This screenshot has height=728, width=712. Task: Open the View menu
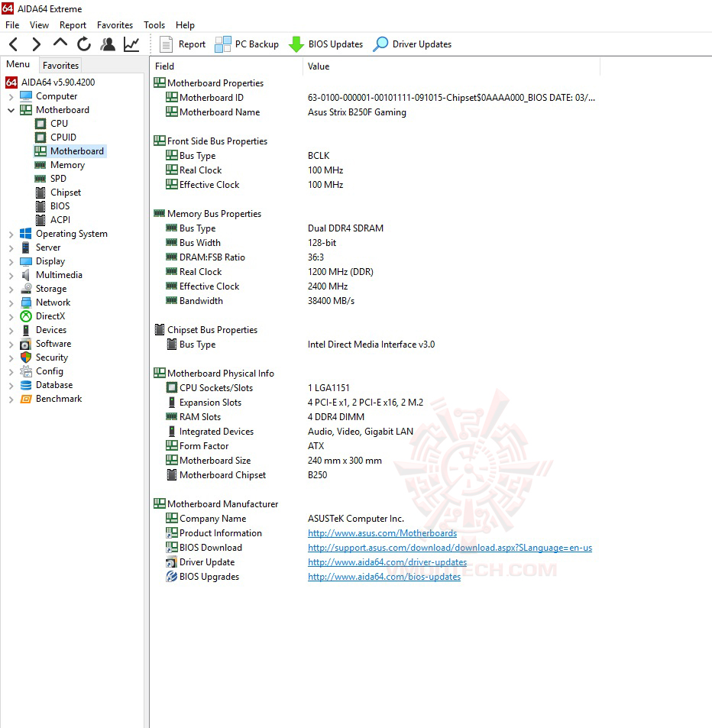click(x=39, y=25)
